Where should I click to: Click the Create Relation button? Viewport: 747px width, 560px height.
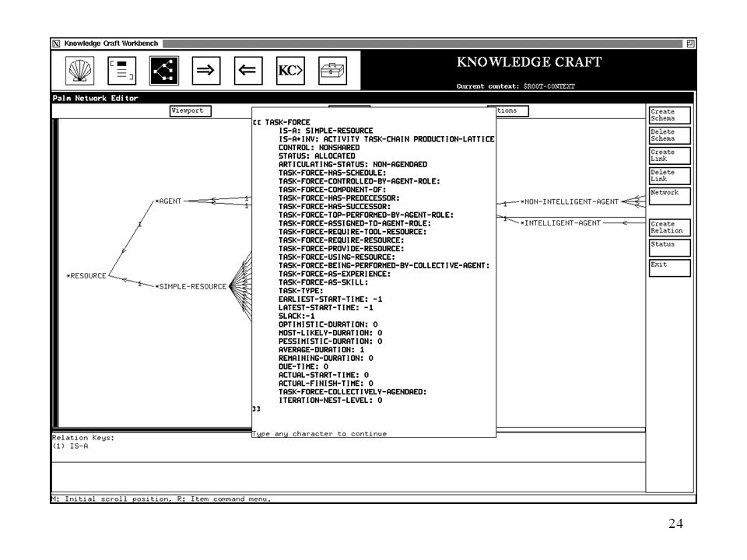click(669, 227)
